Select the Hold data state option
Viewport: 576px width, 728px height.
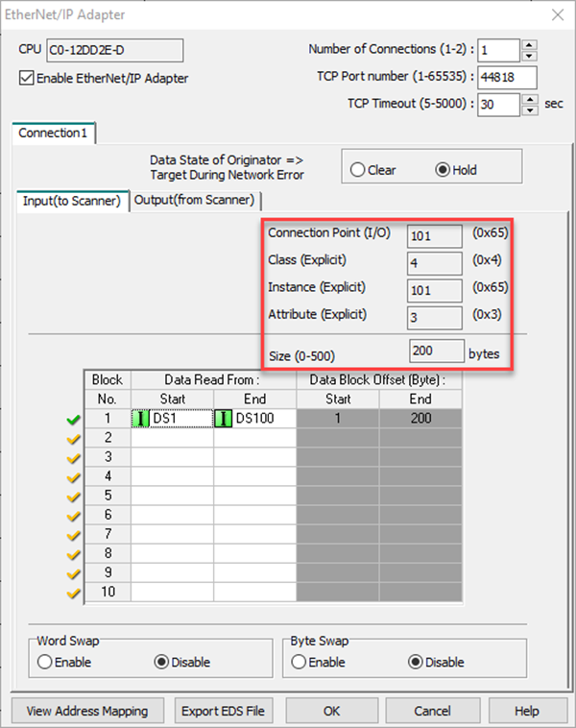(x=443, y=170)
